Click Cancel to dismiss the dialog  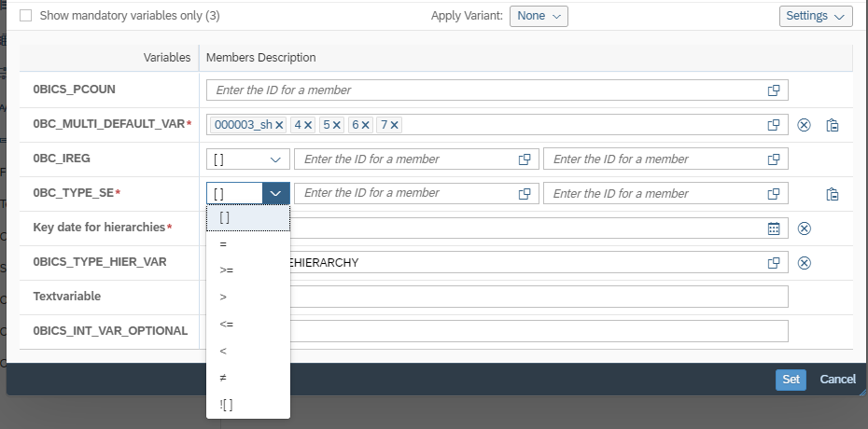tap(837, 380)
